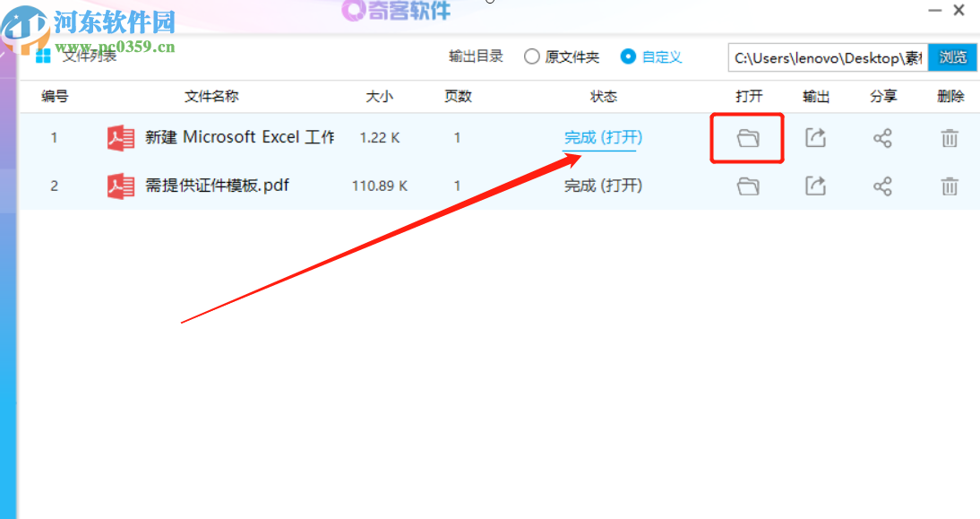The image size is (980, 519).
Task: Select 自定义 output option
Action: pyautogui.click(x=650, y=56)
